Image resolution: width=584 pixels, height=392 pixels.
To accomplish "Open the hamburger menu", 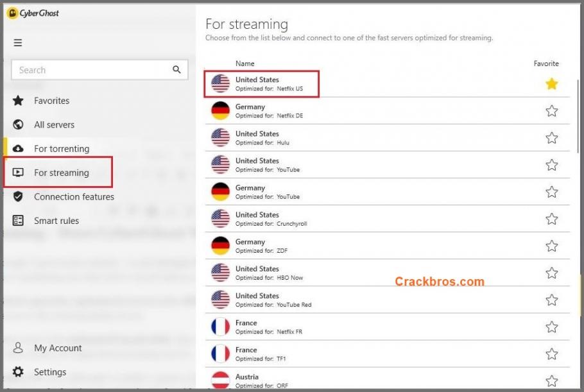I will pyautogui.click(x=17, y=42).
